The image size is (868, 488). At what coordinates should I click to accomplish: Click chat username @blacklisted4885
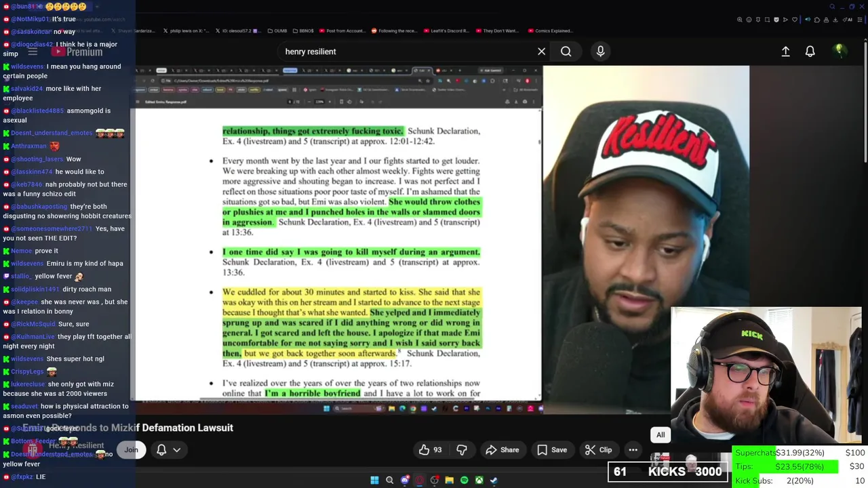37,111
